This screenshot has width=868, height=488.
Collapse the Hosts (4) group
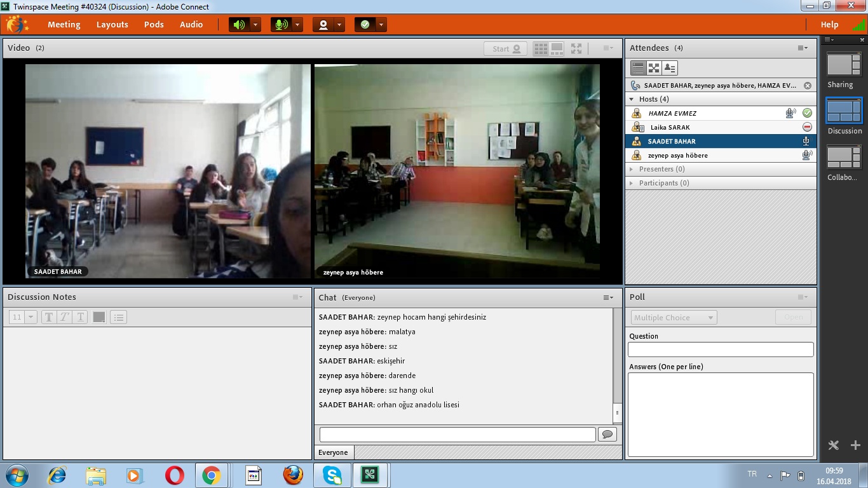[632, 99]
